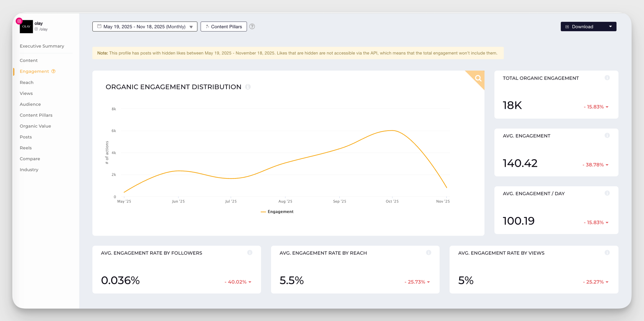Click info icon on Avg. Engagement card
This screenshot has width=644, height=321.
pyautogui.click(x=607, y=136)
